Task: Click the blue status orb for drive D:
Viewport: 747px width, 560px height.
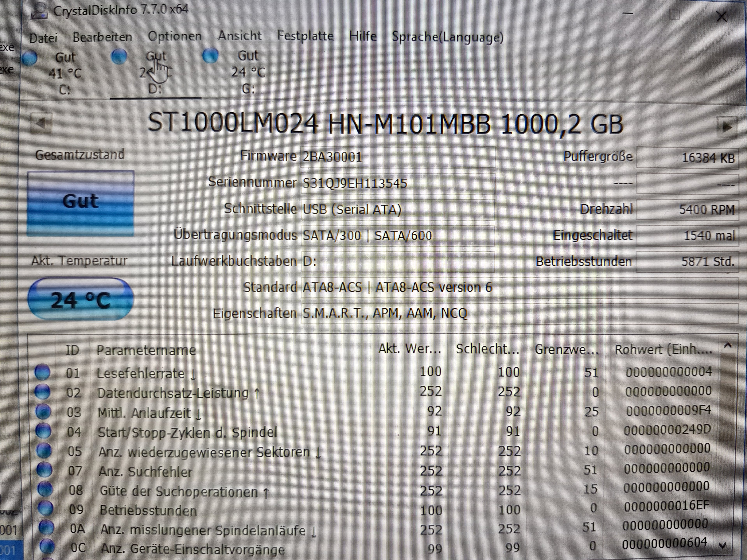Action: (x=119, y=56)
